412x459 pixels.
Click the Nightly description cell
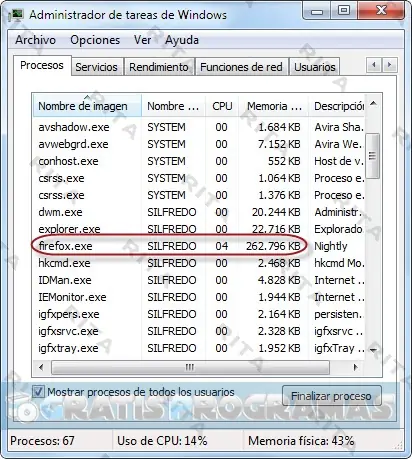(331, 246)
